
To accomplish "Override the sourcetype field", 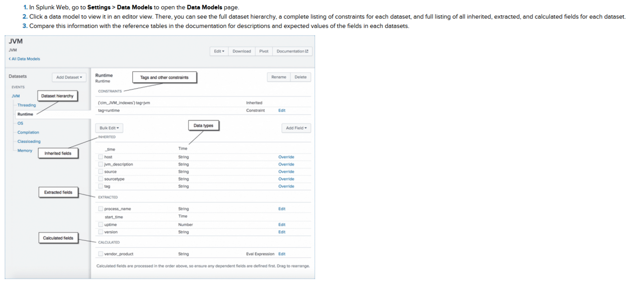I will tap(286, 179).
